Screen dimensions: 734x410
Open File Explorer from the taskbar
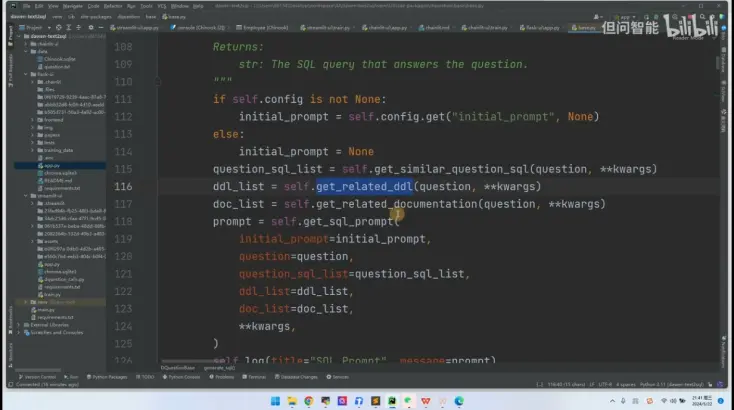pyautogui.click(x=292, y=401)
